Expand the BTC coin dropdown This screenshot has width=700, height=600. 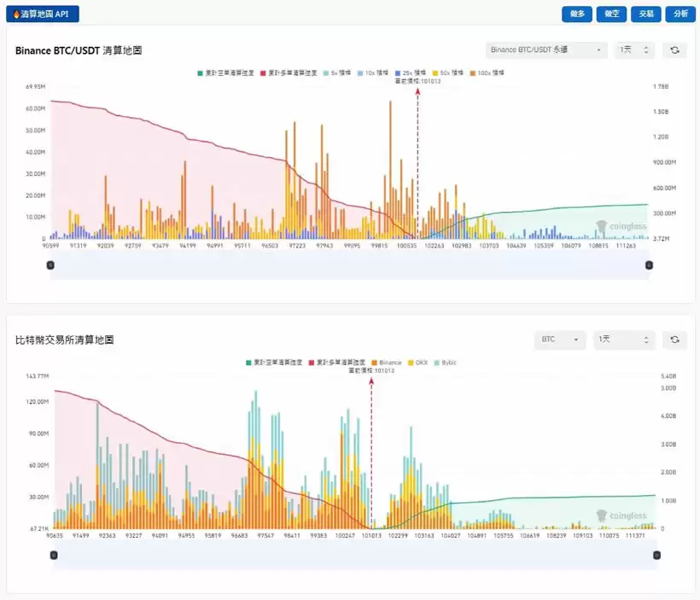[x=559, y=340]
